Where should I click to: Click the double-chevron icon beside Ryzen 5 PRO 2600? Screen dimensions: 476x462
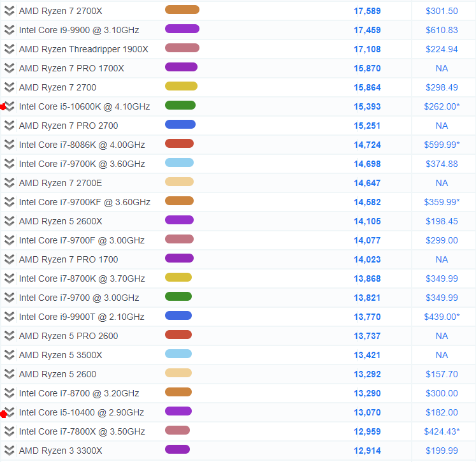pyautogui.click(x=10, y=336)
